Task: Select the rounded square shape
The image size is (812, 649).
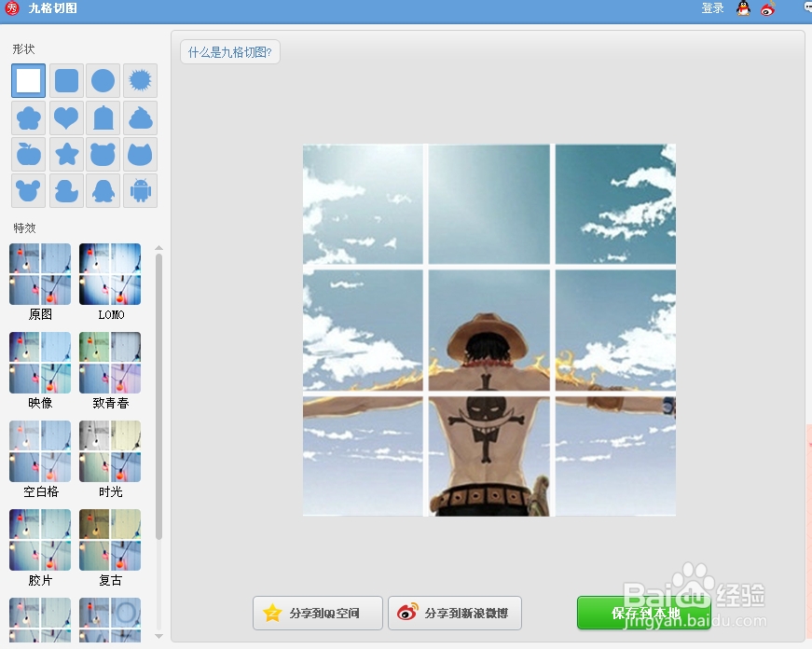Action: click(x=66, y=81)
